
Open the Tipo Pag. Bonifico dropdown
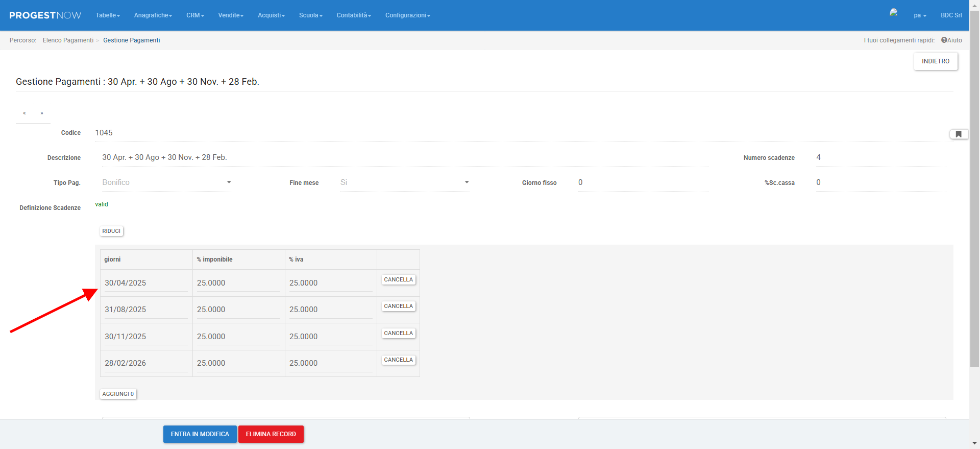point(166,182)
